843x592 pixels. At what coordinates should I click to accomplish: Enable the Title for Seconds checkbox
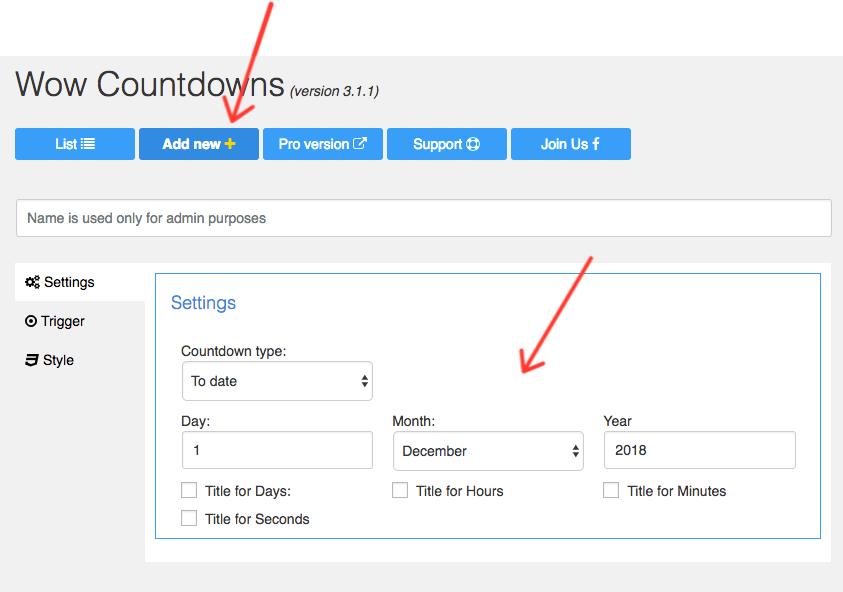[x=189, y=518]
